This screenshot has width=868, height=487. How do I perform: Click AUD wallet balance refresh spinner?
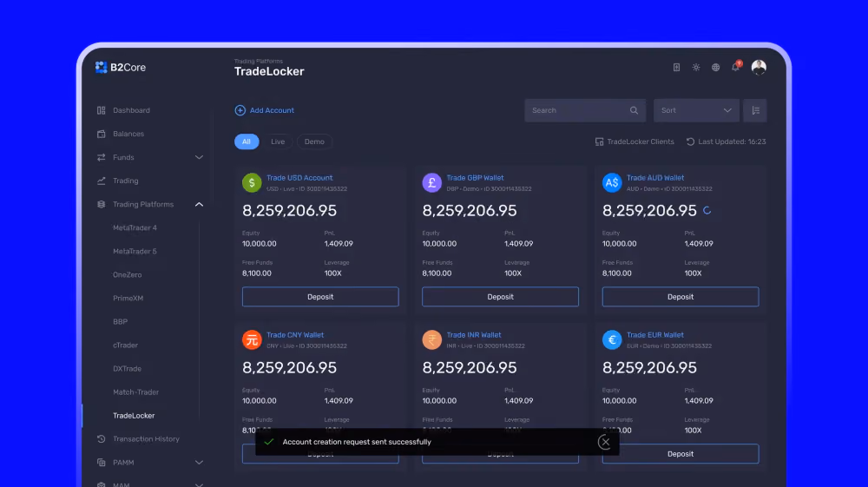[707, 210]
